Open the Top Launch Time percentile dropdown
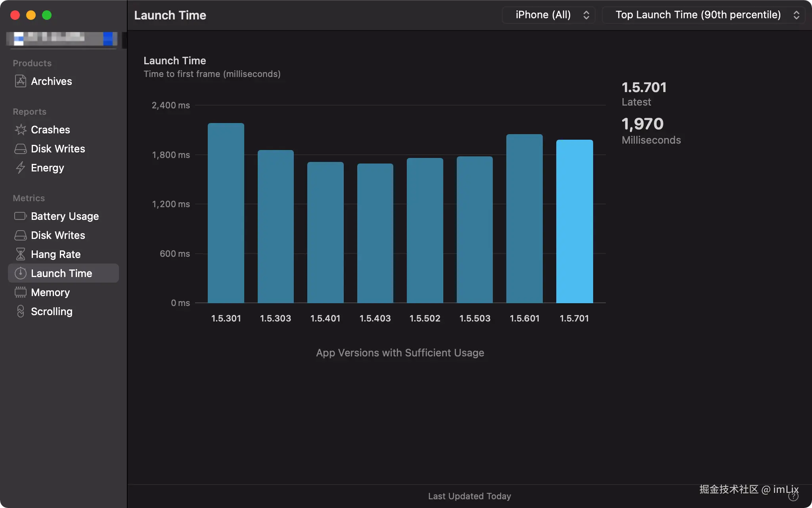812x508 pixels. [703, 15]
